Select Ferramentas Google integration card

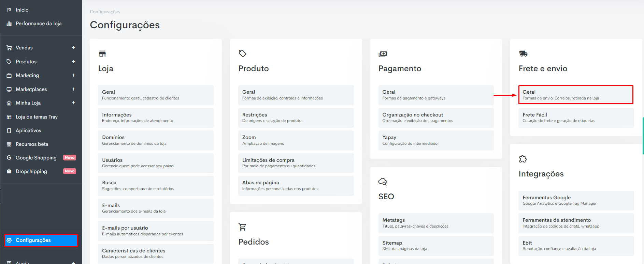576,200
